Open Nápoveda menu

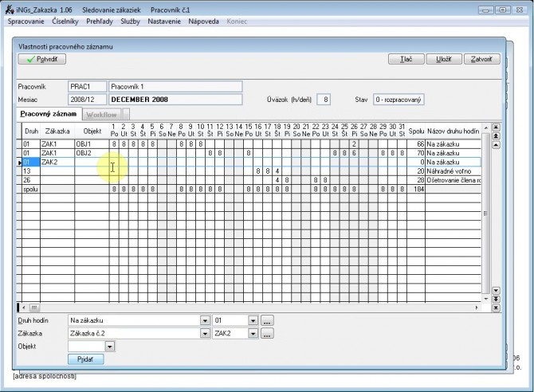(203, 22)
